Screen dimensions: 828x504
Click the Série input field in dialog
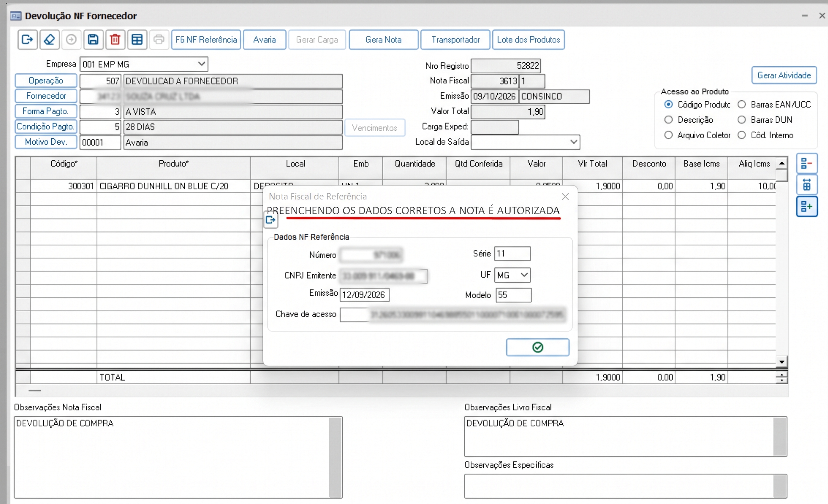[x=512, y=254]
